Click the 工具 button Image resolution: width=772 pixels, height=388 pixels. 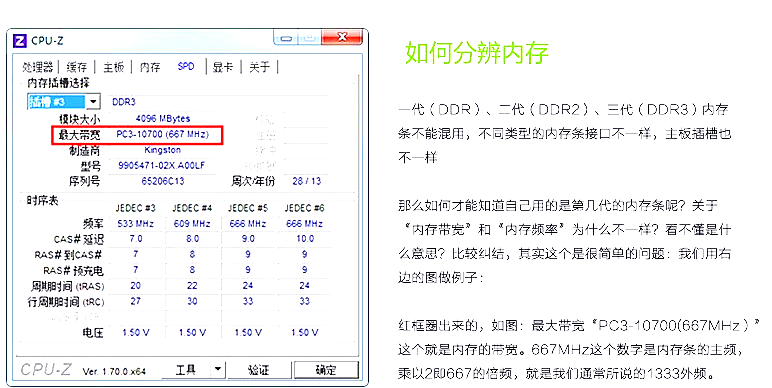[x=186, y=369]
